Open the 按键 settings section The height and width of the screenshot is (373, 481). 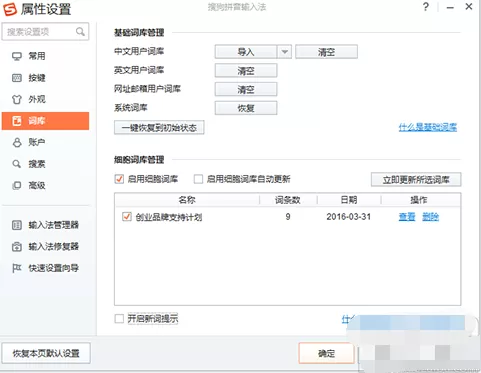45,78
